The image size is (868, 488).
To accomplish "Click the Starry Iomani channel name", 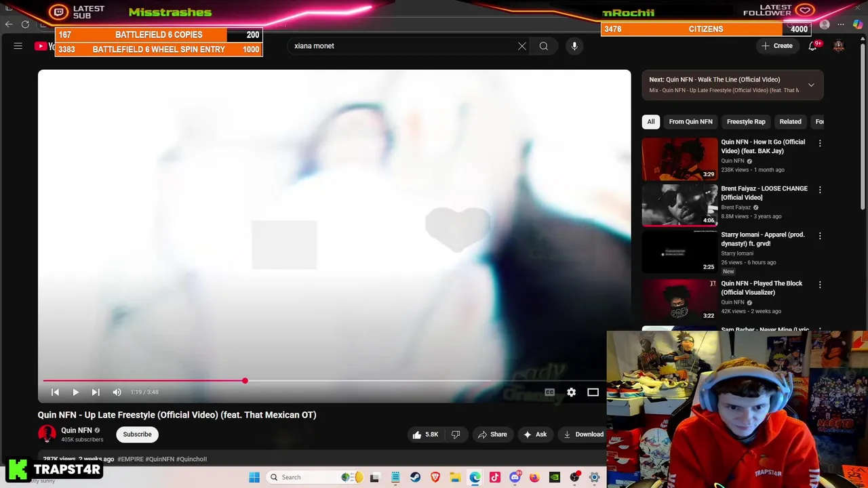I will (x=737, y=253).
